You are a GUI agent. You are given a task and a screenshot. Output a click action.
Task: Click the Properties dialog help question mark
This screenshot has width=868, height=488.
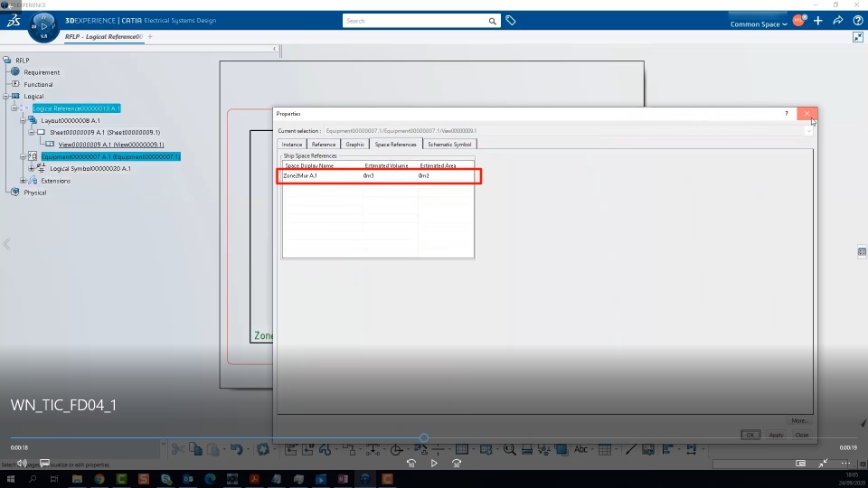786,114
